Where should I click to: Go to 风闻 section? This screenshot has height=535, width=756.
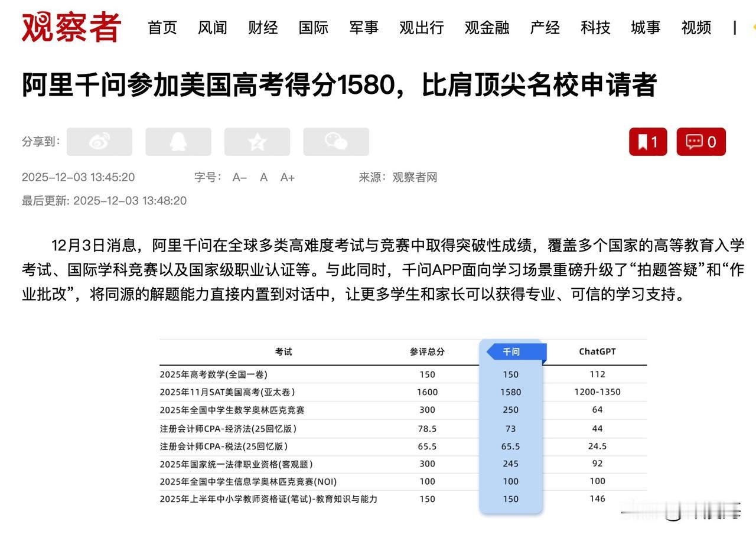pos(213,28)
